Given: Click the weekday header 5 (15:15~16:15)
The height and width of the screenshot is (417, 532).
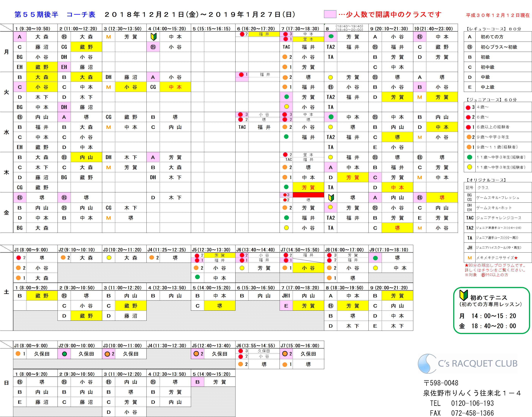Looking at the screenshot, I should click(211, 28).
